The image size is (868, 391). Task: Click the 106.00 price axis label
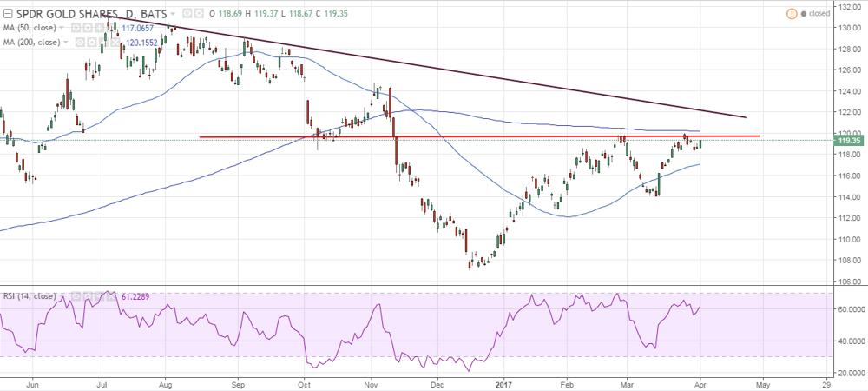pos(849,282)
